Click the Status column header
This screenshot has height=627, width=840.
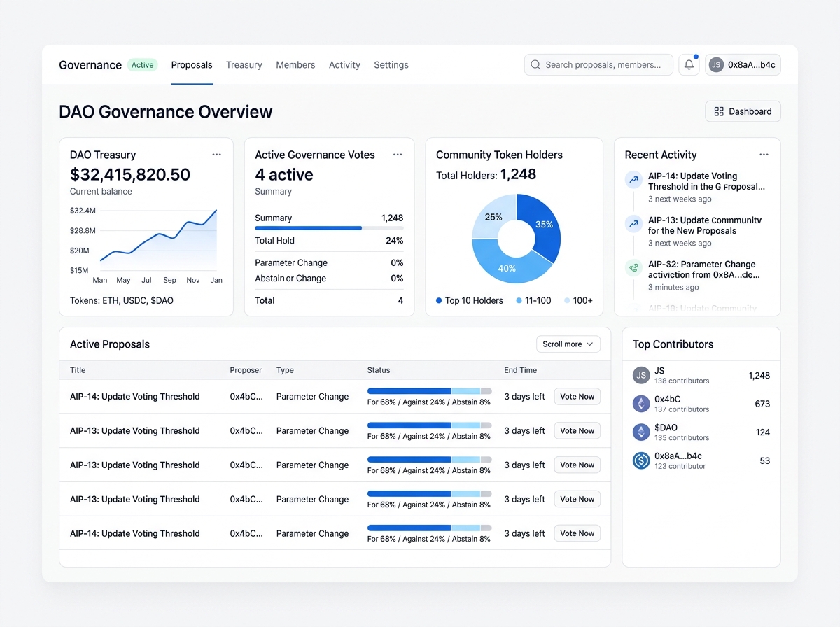(x=379, y=370)
